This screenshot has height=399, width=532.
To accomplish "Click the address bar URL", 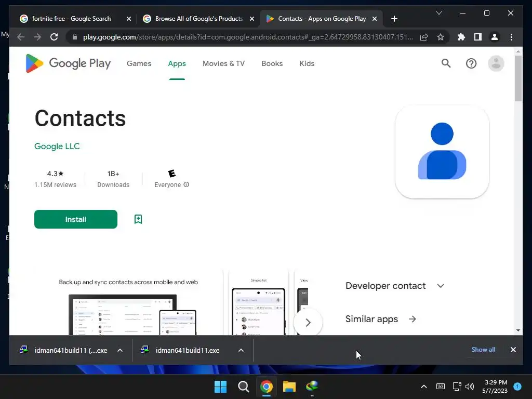I will [x=248, y=37].
